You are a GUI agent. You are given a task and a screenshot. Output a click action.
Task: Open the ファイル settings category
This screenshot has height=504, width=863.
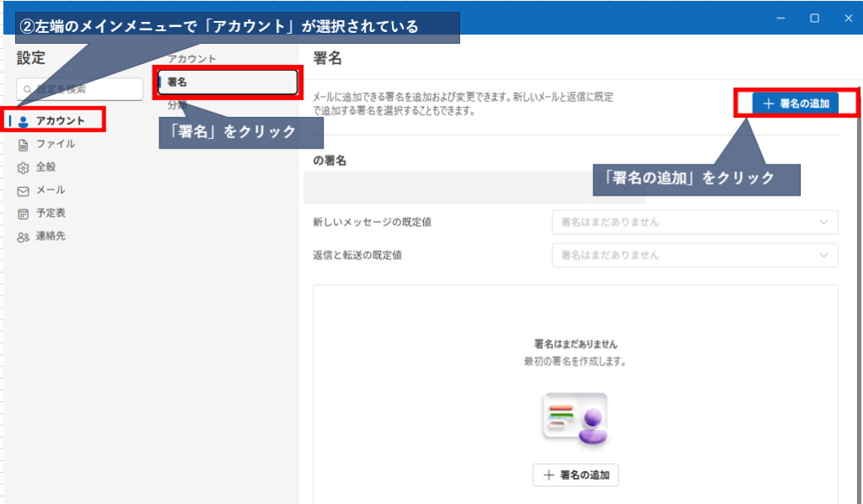(x=55, y=144)
